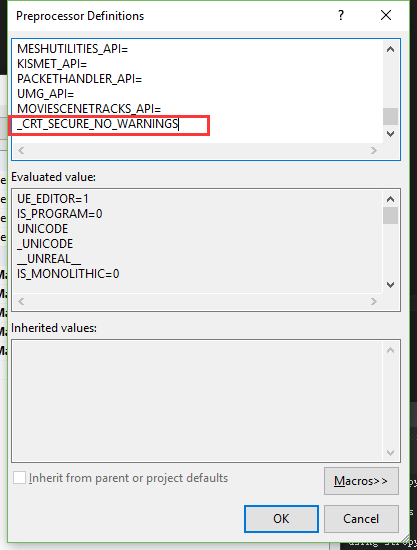The height and width of the screenshot is (550, 417).
Task: Place cursor on KISMET_API= line
Action: pos(52,64)
